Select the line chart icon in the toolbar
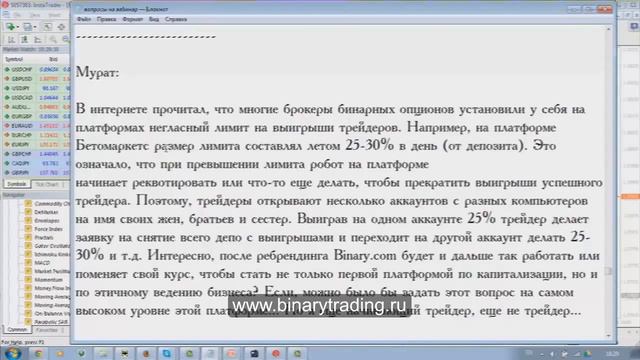The width and height of the screenshot is (640, 360). pyautogui.click(x=38, y=40)
